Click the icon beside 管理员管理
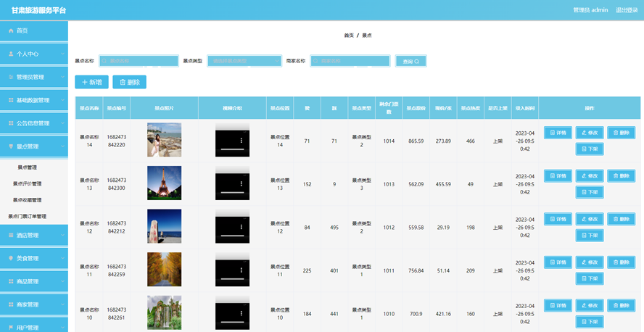The height and width of the screenshot is (332, 644). pos(11,77)
